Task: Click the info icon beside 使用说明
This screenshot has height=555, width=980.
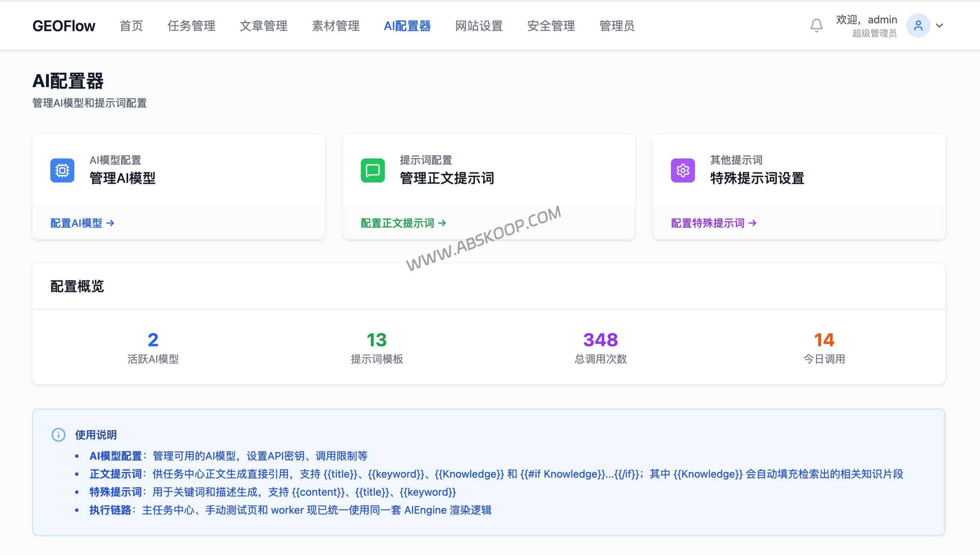Action: 58,435
